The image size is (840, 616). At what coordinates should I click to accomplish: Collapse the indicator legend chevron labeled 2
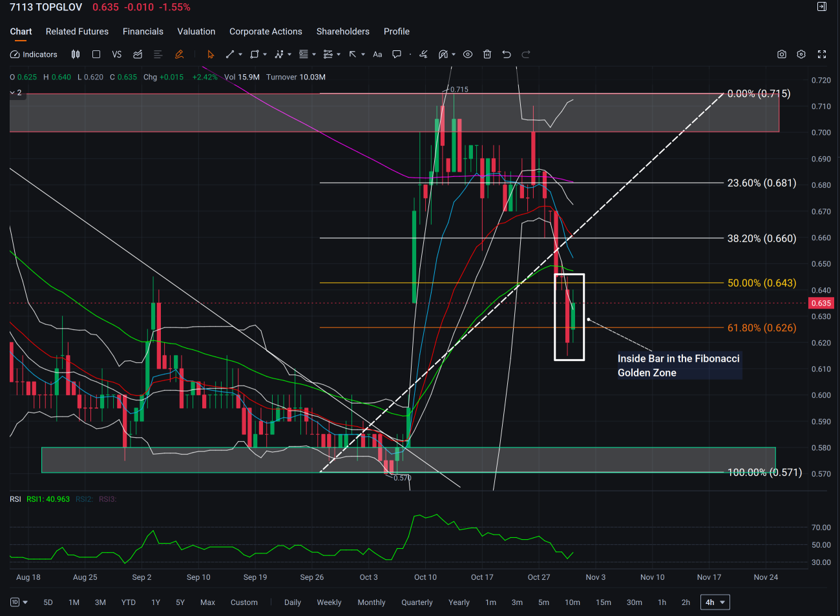[16, 93]
